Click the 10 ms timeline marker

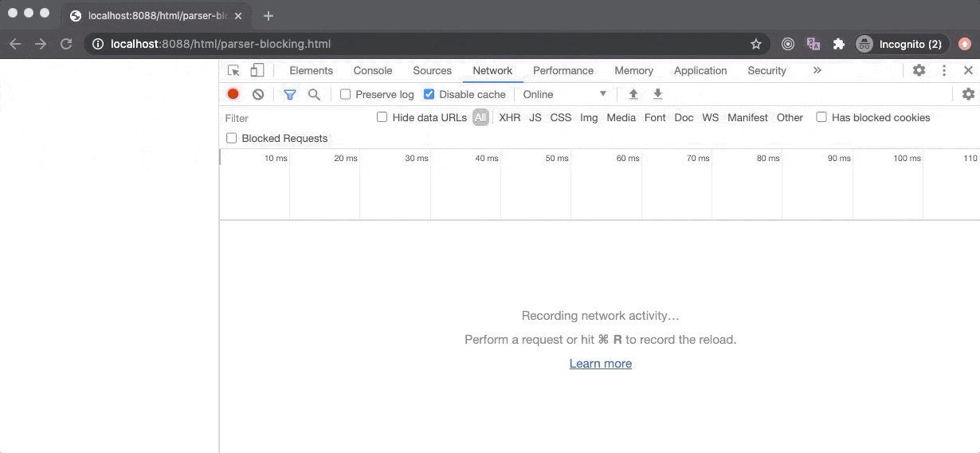click(276, 158)
